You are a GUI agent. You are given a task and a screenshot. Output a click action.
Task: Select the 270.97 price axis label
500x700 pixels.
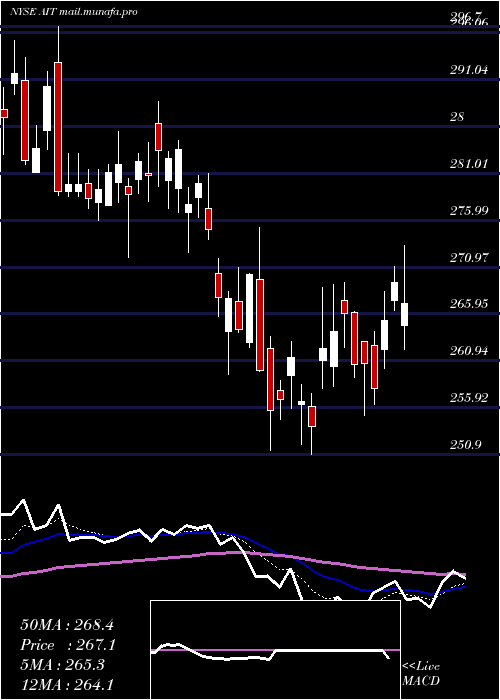point(468,257)
